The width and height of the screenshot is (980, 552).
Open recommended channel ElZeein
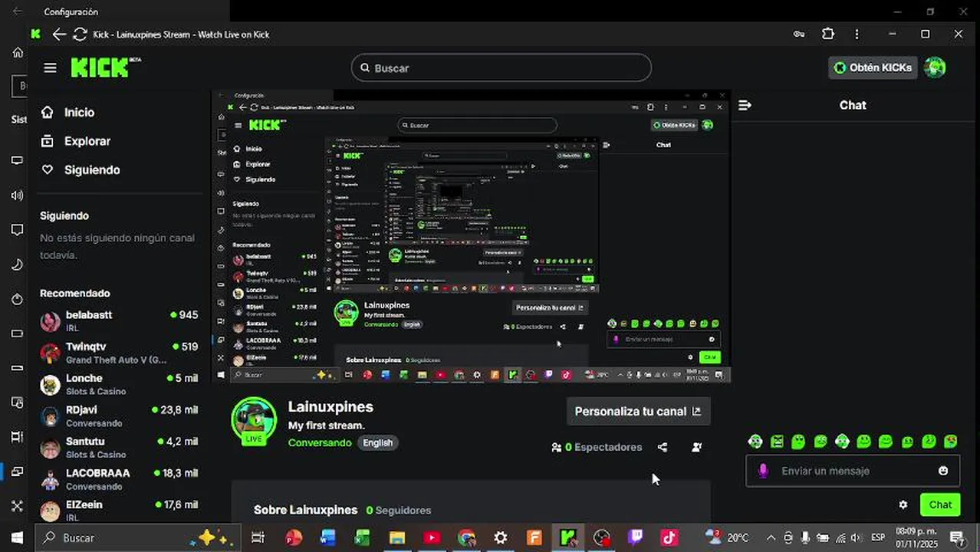pyautogui.click(x=119, y=510)
